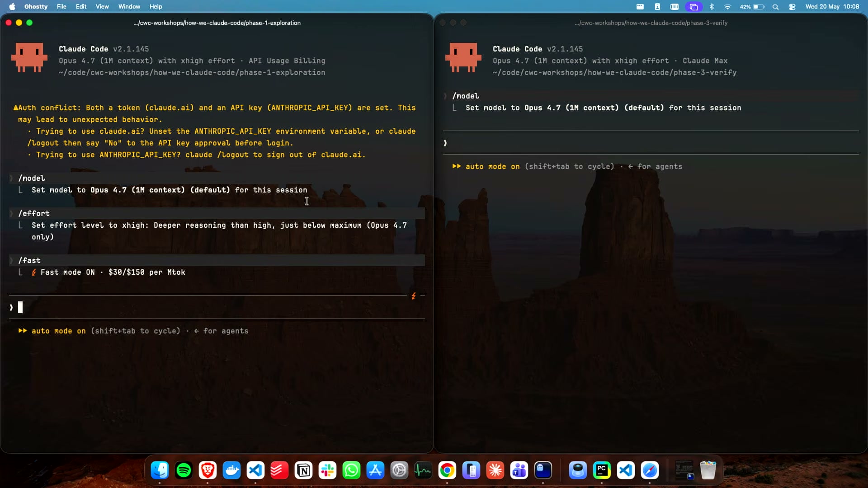Launch Google Chrome from the dock
This screenshot has height=488, width=868.
pos(447,470)
